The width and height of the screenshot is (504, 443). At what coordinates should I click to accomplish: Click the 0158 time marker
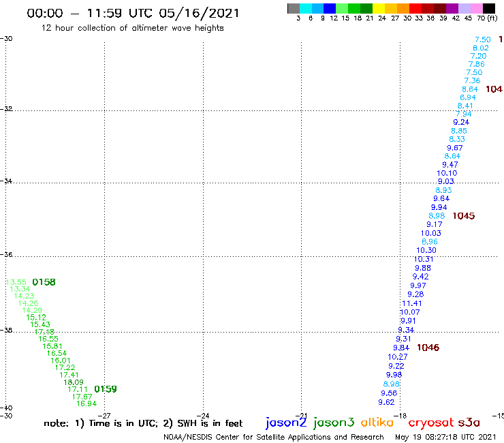coord(44,282)
